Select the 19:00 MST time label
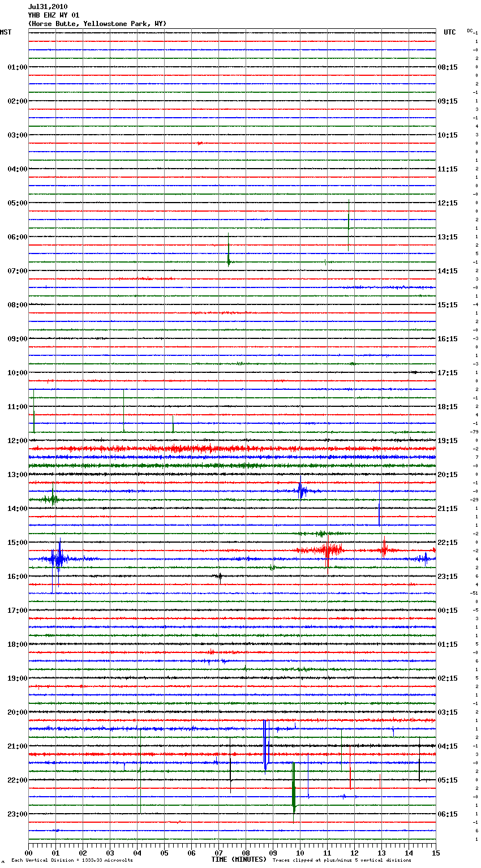 point(17,678)
